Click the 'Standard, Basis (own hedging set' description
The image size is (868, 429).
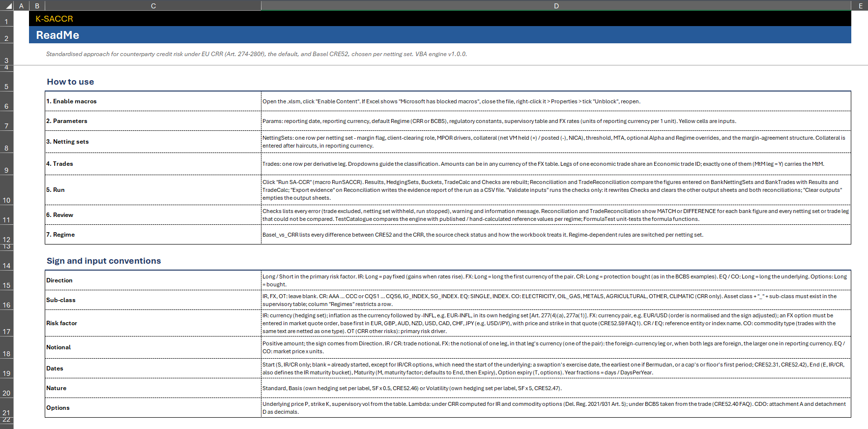point(556,388)
